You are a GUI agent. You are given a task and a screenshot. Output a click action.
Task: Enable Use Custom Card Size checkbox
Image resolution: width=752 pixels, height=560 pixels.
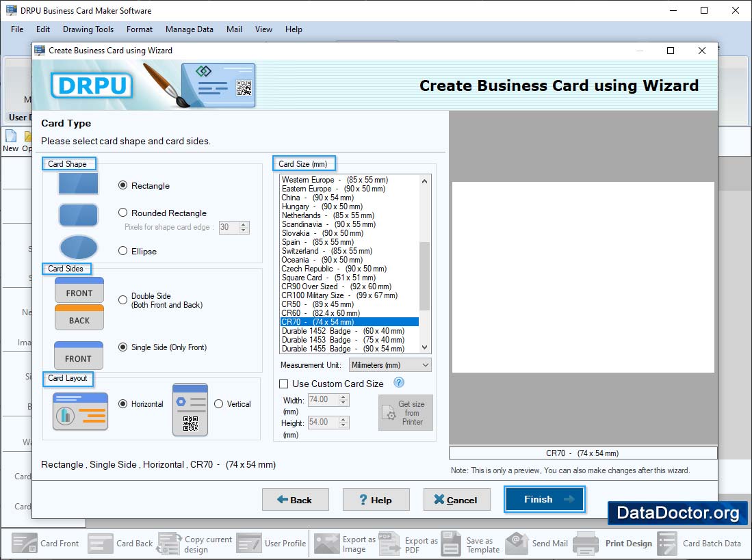(x=283, y=384)
